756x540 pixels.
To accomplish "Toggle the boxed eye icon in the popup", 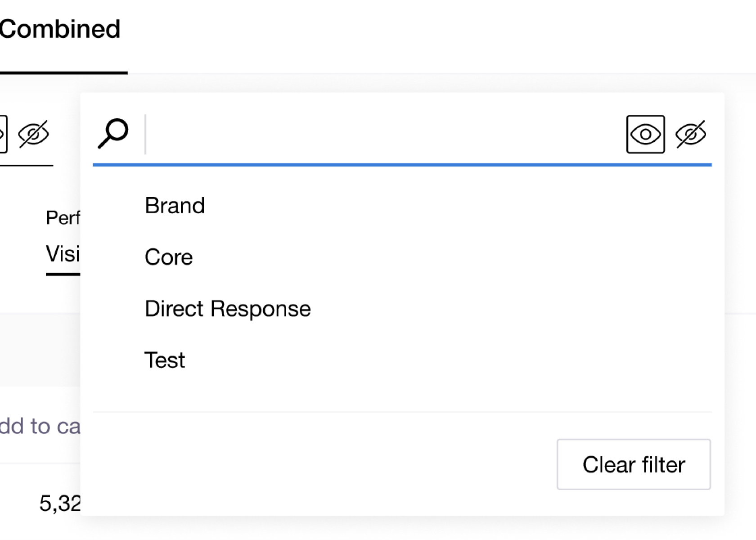I will point(645,134).
